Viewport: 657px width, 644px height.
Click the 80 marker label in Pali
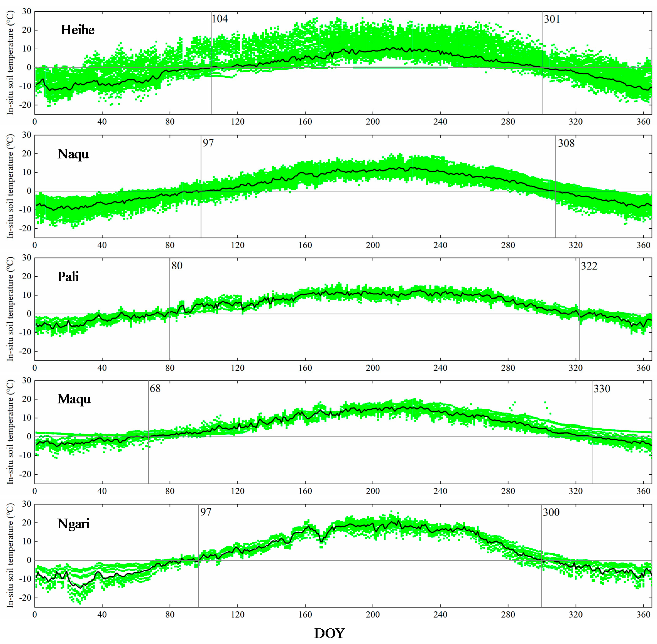pyautogui.click(x=177, y=266)
